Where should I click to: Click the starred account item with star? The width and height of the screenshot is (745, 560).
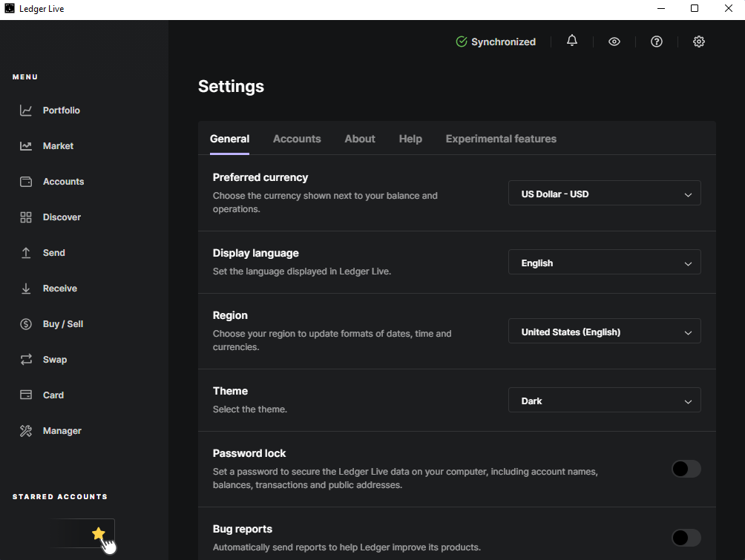click(x=84, y=533)
